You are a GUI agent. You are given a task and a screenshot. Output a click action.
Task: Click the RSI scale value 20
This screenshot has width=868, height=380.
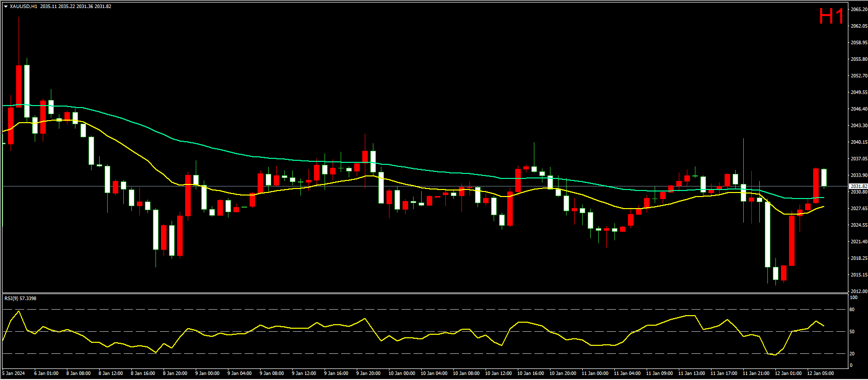pos(852,354)
